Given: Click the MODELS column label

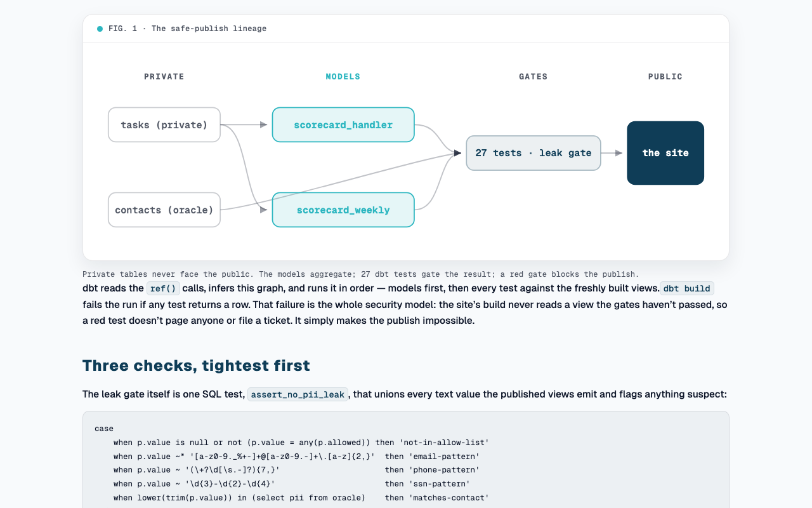Looking at the screenshot, I should (x=343, y=77).
